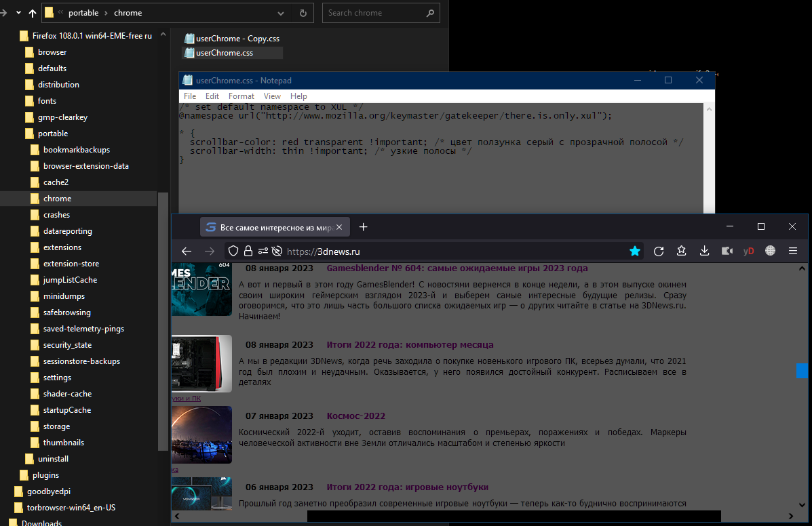Open recent locations dropdown in Explorer
The height and width of the screenshot is (526, 812).
(18, 13)
